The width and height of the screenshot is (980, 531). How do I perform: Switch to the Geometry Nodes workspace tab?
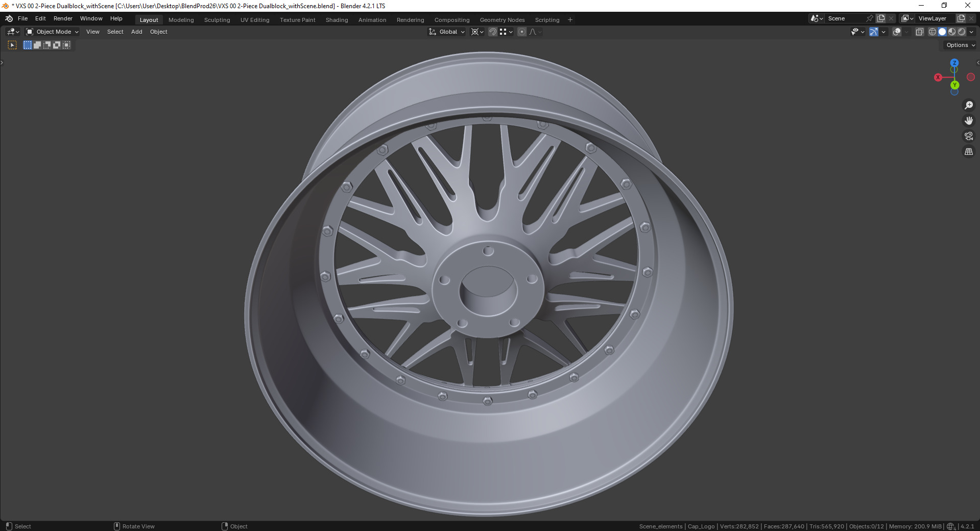502,20
